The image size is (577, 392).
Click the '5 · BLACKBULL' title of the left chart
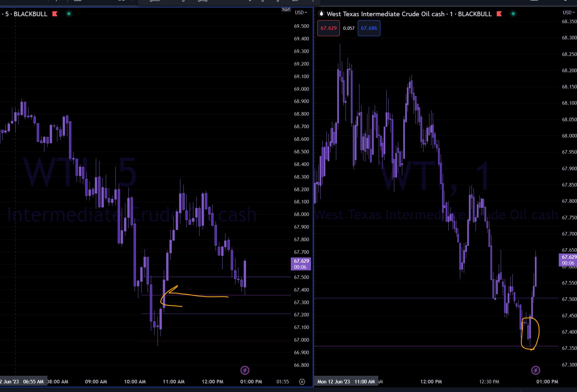click(27, 14)
